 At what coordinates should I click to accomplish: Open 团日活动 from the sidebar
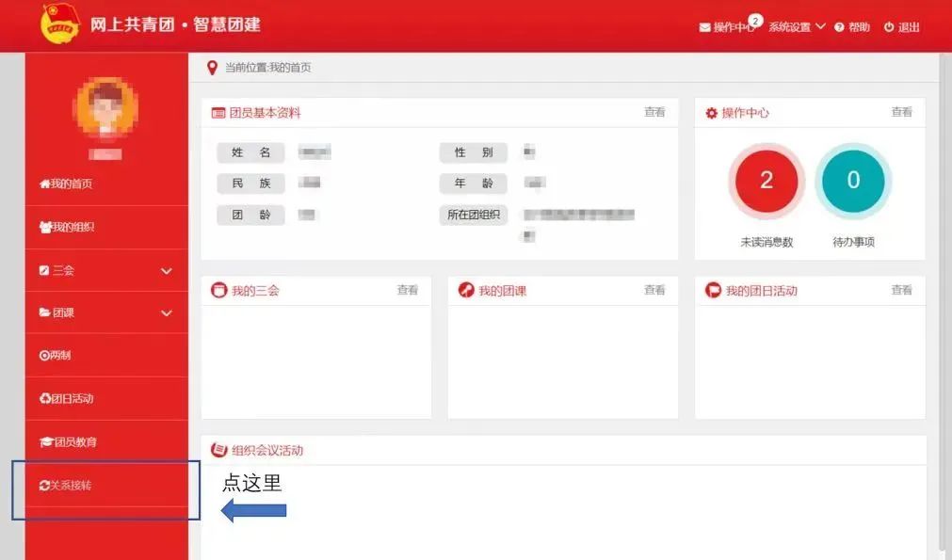click(x=67, y=399)
